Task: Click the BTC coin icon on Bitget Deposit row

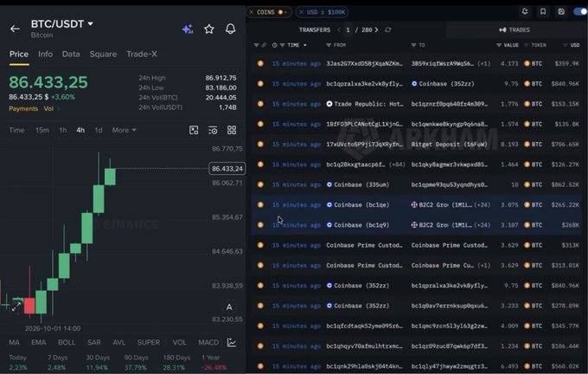Action: pos(527,145)
